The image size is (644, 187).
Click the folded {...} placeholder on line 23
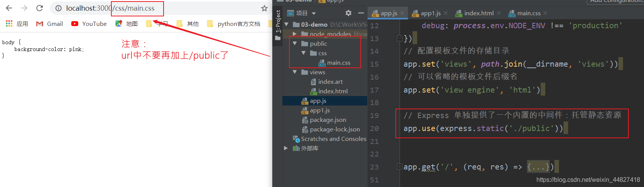(x=538, y=167)
